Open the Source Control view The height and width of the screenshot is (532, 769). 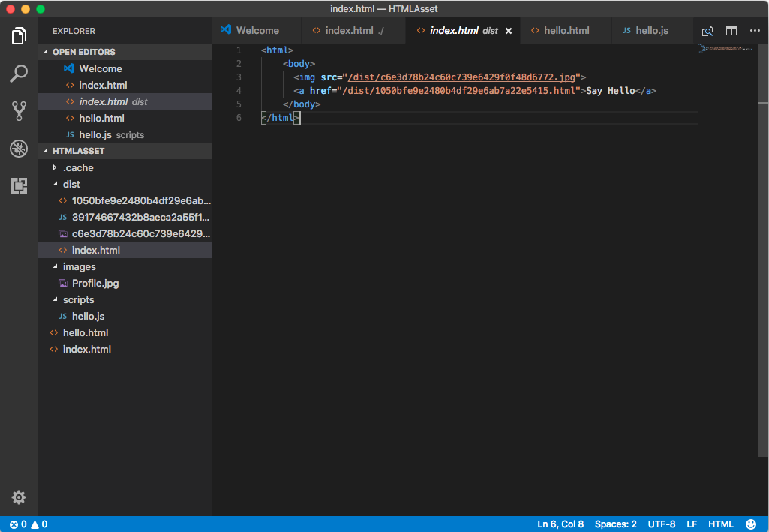coord(19,111)
